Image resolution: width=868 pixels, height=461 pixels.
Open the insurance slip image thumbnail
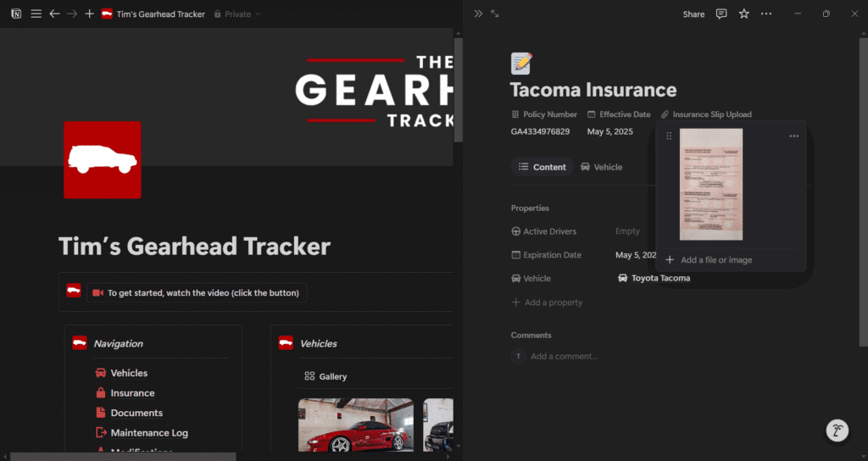point(710,185)
